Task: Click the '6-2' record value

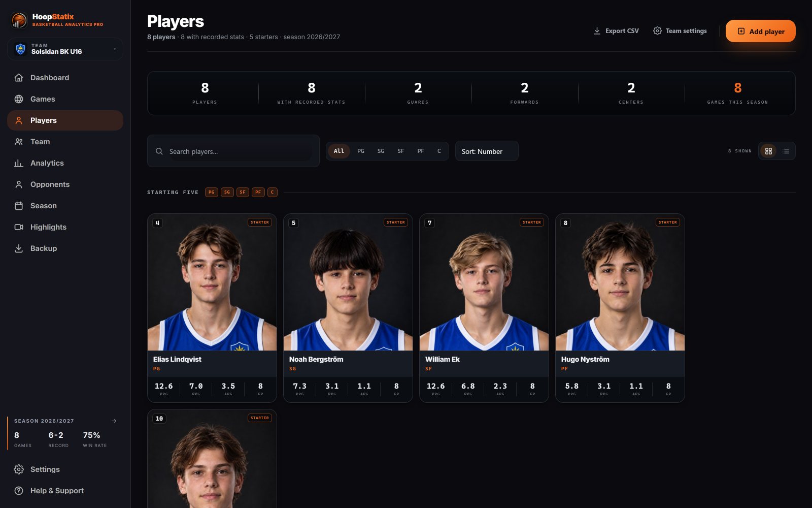Action: point(56,435)
